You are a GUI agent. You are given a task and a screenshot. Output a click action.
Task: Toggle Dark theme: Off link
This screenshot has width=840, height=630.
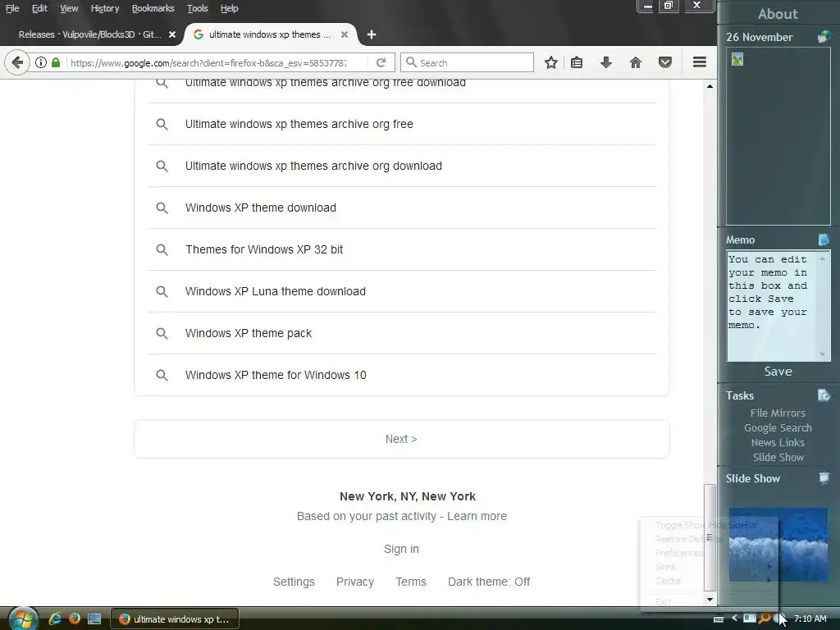(489, 582)
